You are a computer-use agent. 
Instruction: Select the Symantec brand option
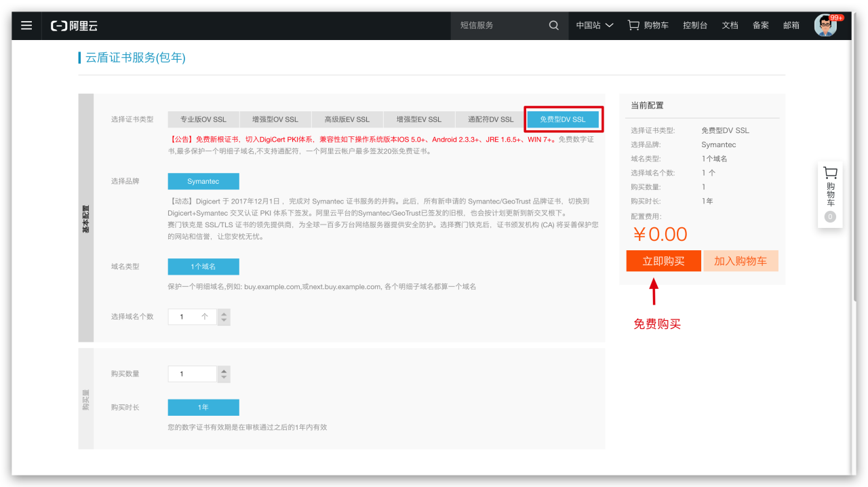click(203, 181)
